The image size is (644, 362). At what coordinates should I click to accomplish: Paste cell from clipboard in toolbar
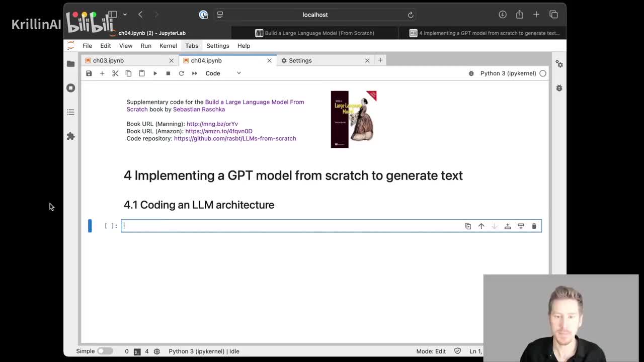[x=142, y=73]
